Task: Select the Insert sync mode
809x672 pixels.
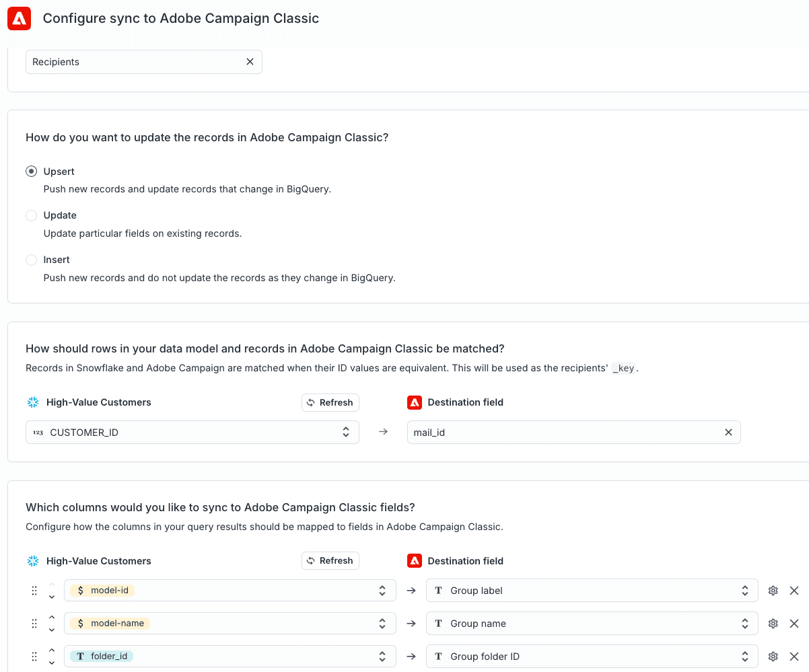Action: pyautogui.click(x=32, y=260)
